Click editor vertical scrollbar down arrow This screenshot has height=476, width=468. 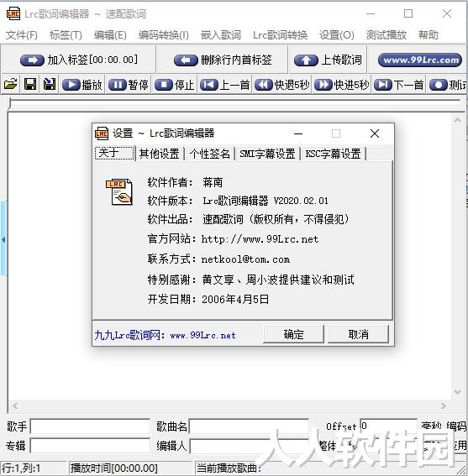click(x=457, y=391)
